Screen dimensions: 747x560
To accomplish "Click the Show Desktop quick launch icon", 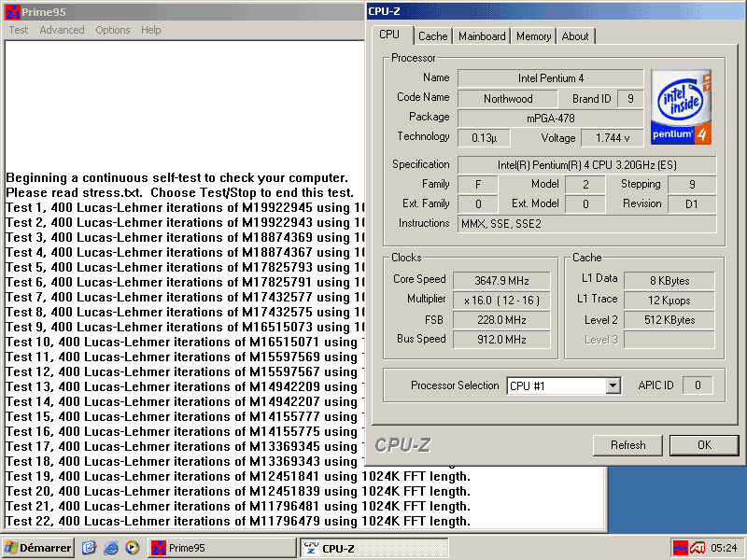I will pyautogui.click(x=89, y=548).
